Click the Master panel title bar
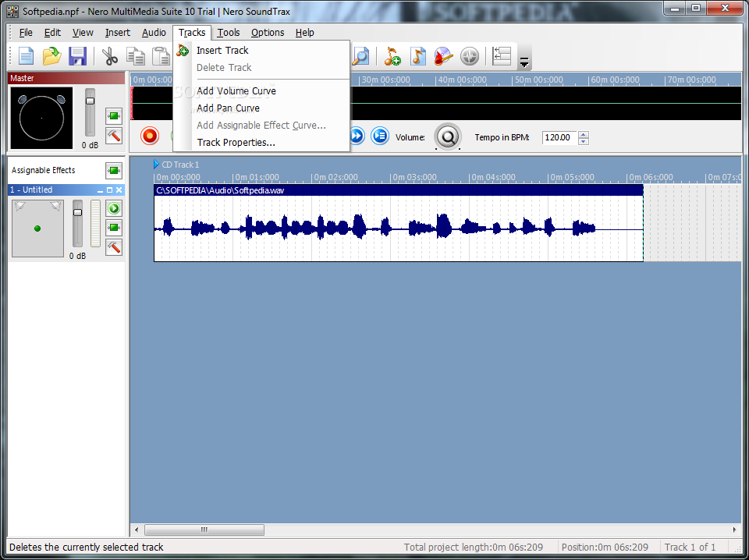749x560 pixels. [66, 78]
